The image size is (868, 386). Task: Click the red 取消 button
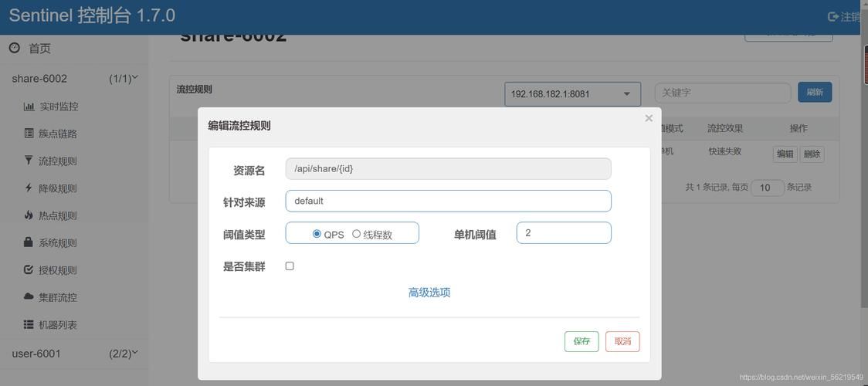point(622,342)
